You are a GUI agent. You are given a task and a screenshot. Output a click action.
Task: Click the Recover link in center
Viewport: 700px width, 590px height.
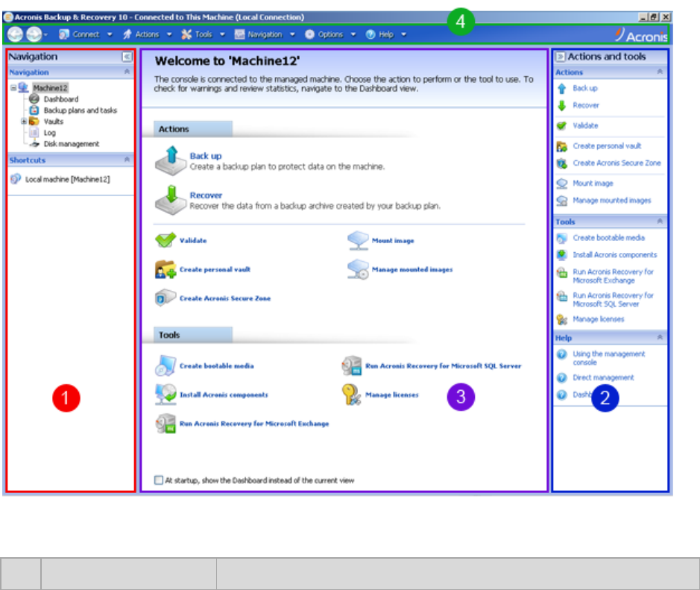pos(206,195)
